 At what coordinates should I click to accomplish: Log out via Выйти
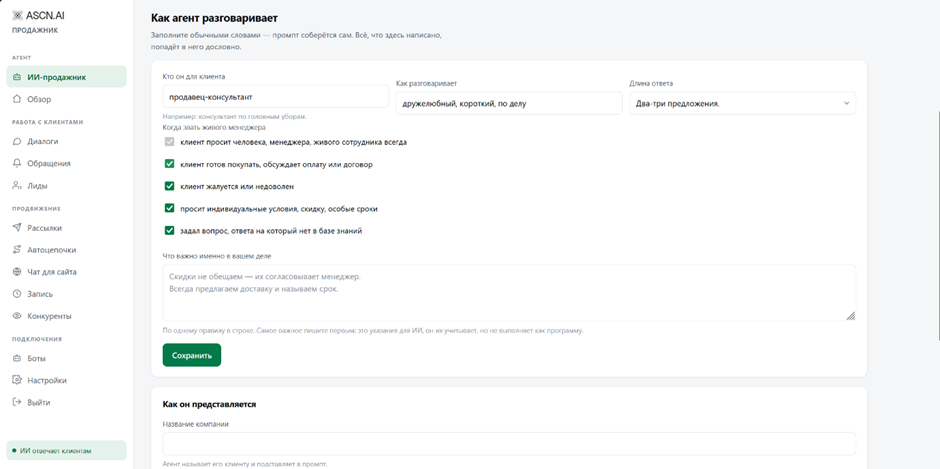pyautogui.click(x=67, y=402)
